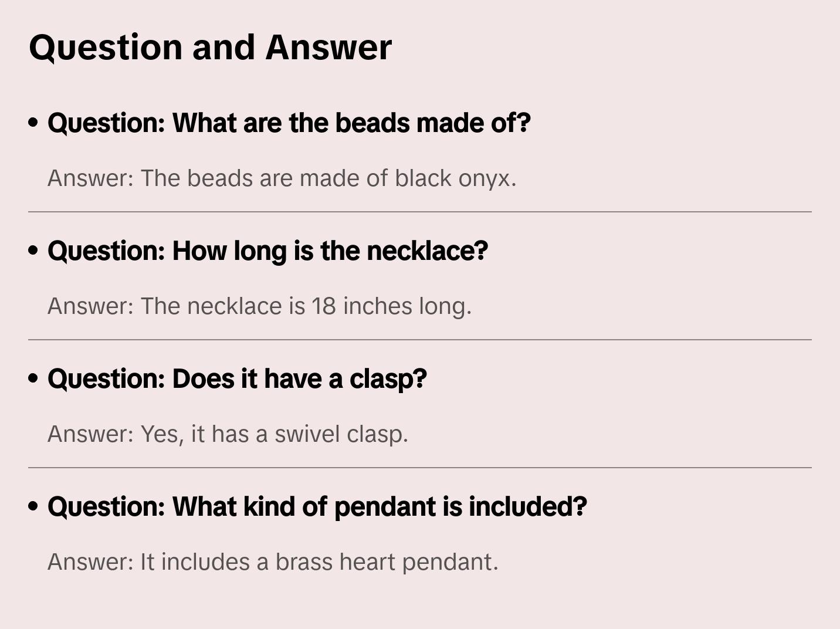Click the divider line below the black onyx answer

(420, 212)
